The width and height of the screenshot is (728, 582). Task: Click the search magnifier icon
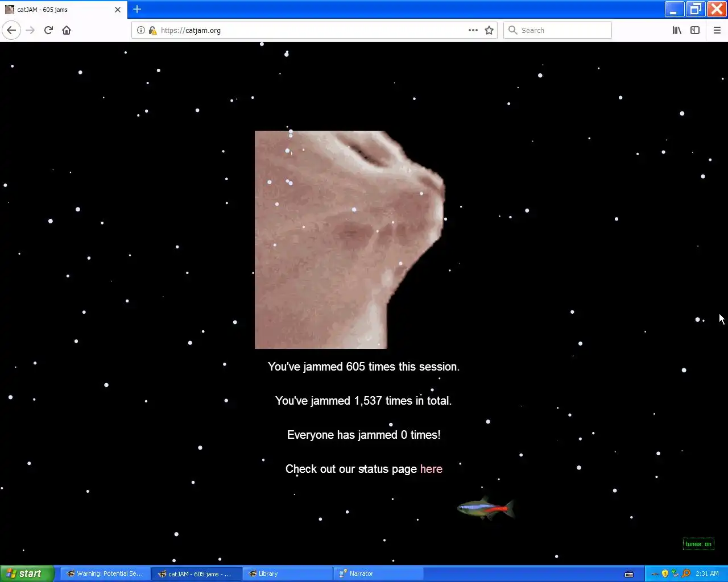(512, 30)
